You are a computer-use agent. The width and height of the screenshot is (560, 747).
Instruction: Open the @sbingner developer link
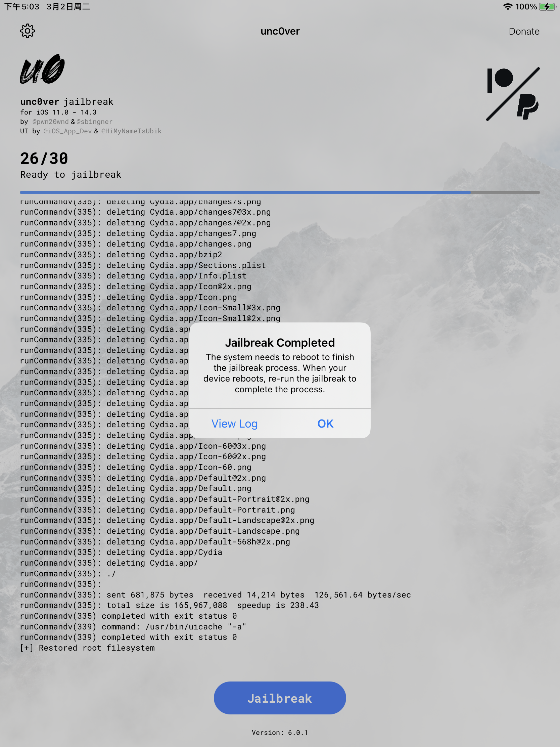95,122
